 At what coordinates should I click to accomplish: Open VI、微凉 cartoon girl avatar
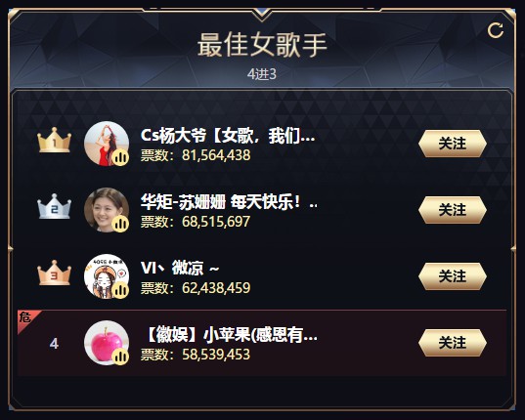(x=107, y=276)
